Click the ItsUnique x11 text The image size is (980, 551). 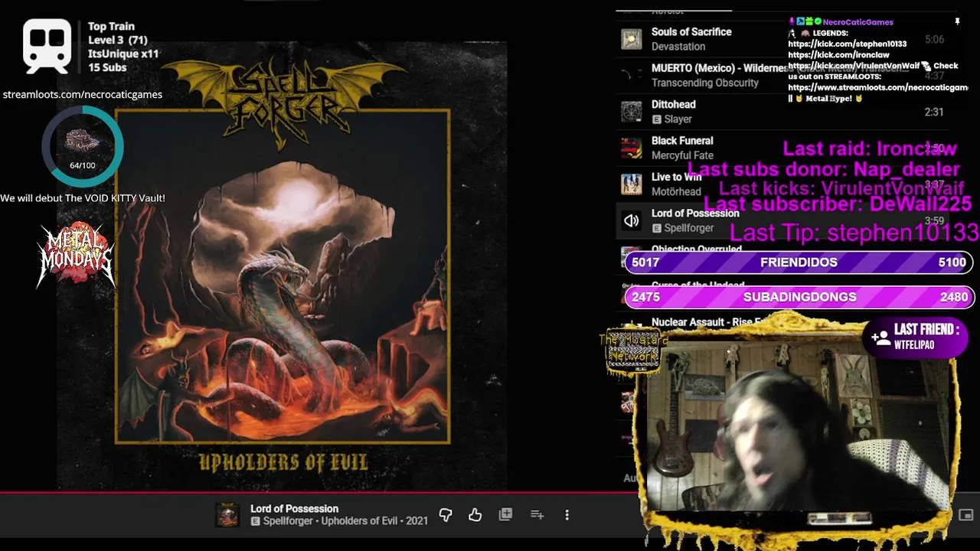(x=123, y=54)
